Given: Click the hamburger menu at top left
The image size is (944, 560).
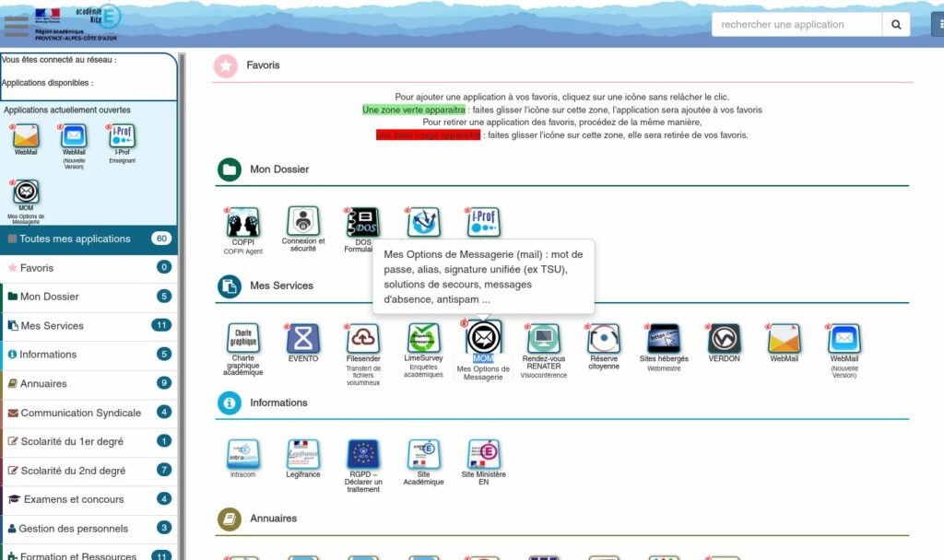Looking at the screenshot, I should point(17,25).
